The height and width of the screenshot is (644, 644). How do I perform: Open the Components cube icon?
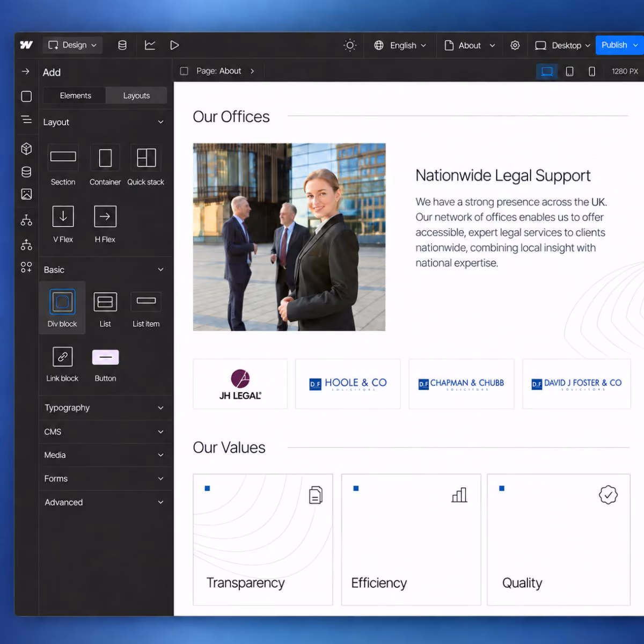click(26, 149)
